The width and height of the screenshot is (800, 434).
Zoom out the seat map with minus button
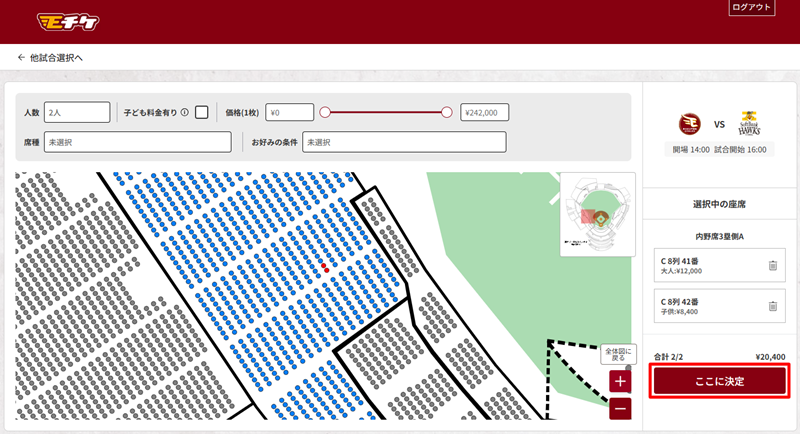[x=621, y=408]
